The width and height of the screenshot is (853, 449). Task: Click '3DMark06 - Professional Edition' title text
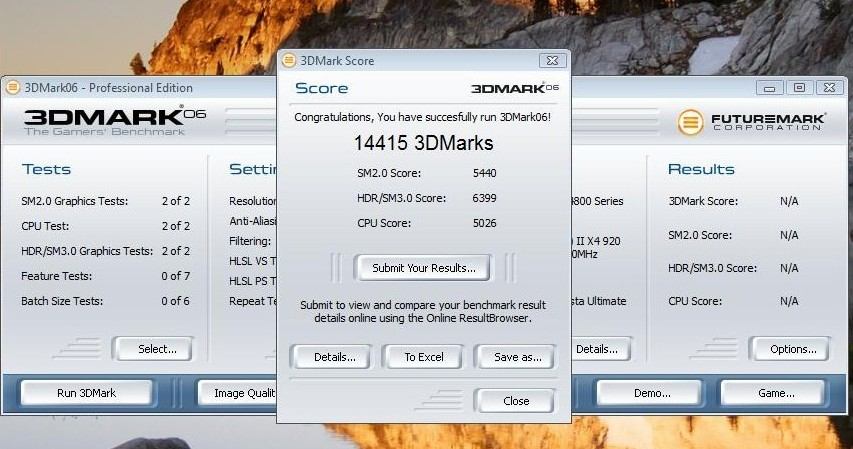click(108, 88)
